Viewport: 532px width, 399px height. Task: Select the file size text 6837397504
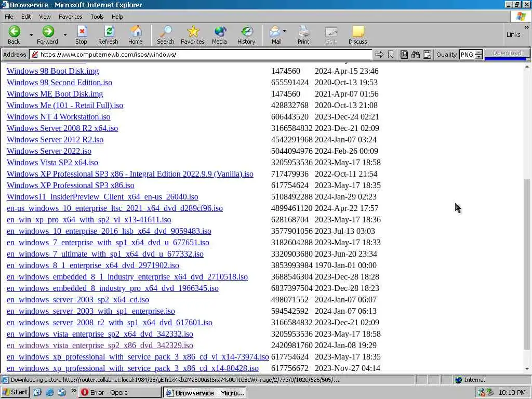(x=292, y=288)
